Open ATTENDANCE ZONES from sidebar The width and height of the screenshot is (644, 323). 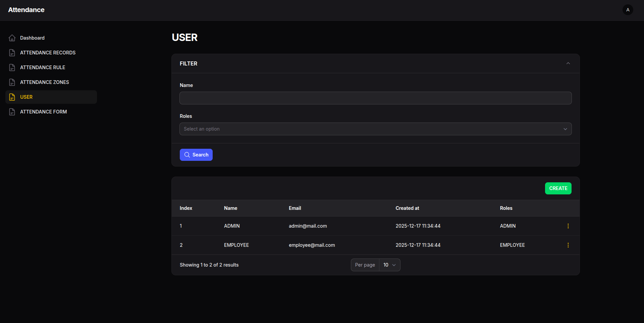(44, 82)
